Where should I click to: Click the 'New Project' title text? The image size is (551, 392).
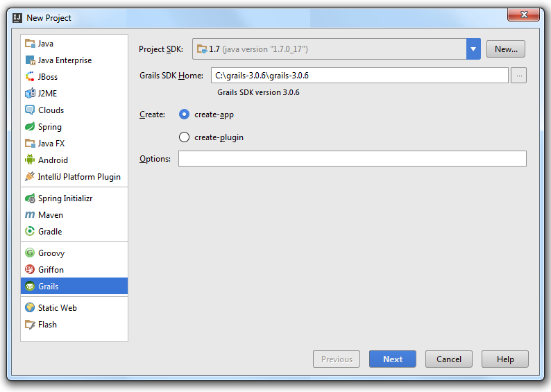[x=49, y=18]
